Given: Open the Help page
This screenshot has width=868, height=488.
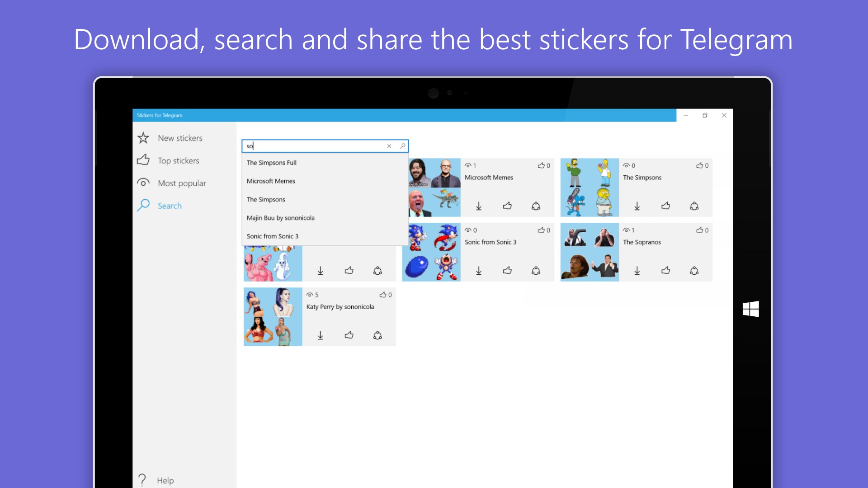Looking at the screenshot, I should click(165, 480).
